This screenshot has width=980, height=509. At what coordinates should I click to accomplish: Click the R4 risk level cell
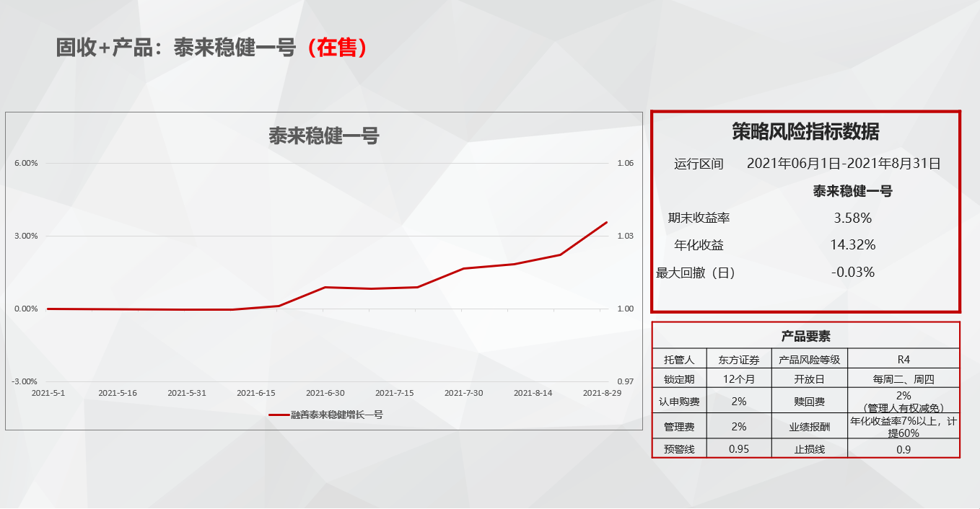click(904, 359)
